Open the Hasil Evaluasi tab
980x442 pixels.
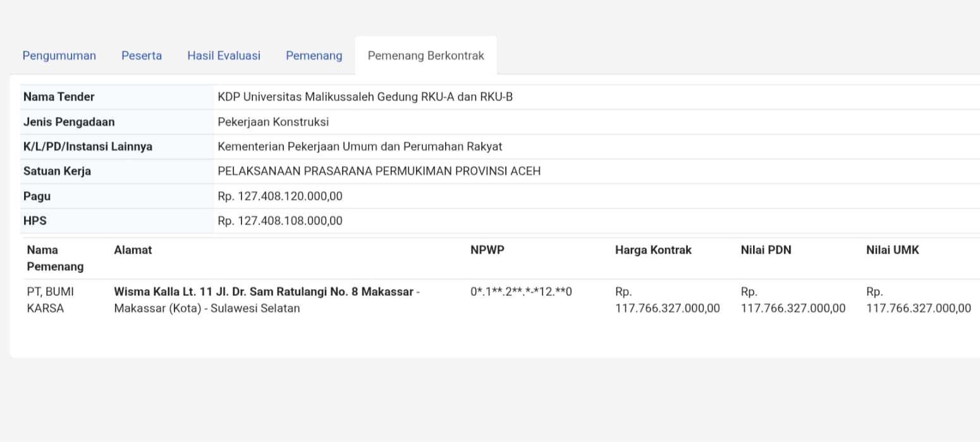coord(224,56)
